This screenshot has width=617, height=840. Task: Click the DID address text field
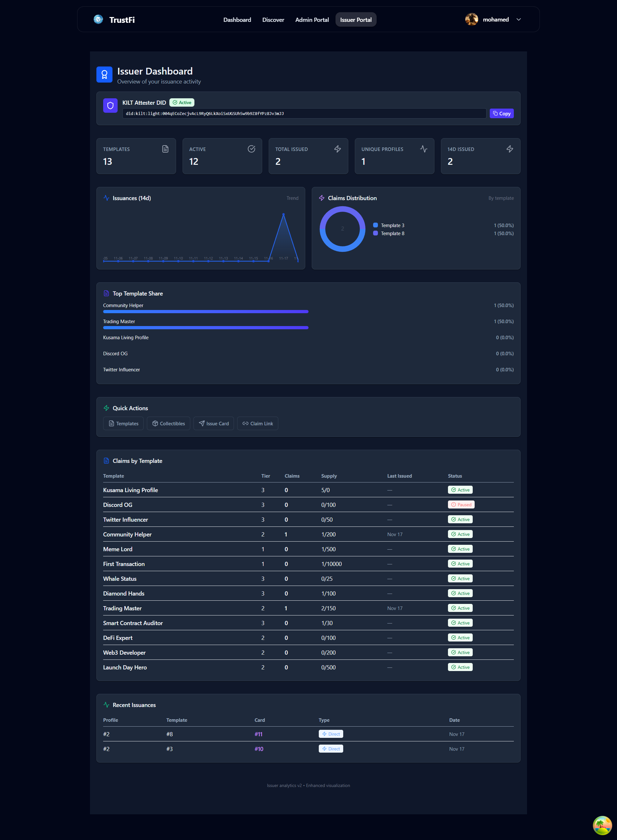point(304,113)
